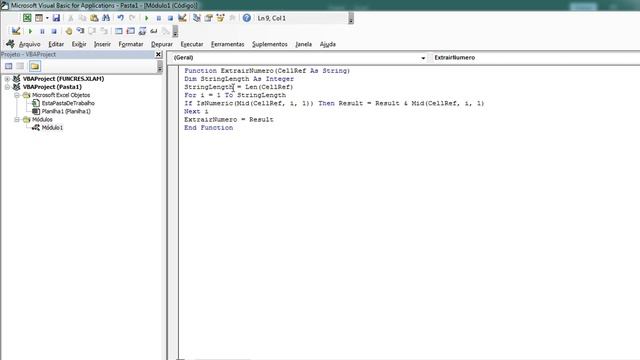The width and height of the screenshot is (640, 360).
Task: Open the Ferramentas menu
Action: 227,44
